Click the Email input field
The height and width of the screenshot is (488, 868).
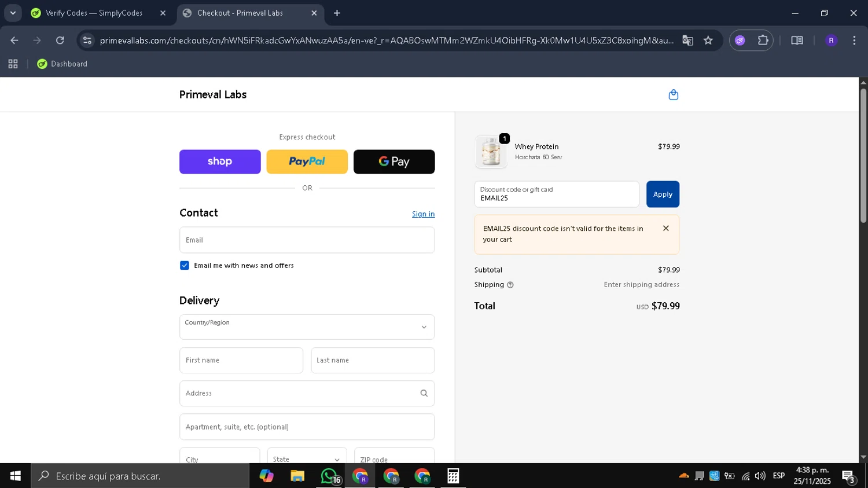(x=307, y=240)
